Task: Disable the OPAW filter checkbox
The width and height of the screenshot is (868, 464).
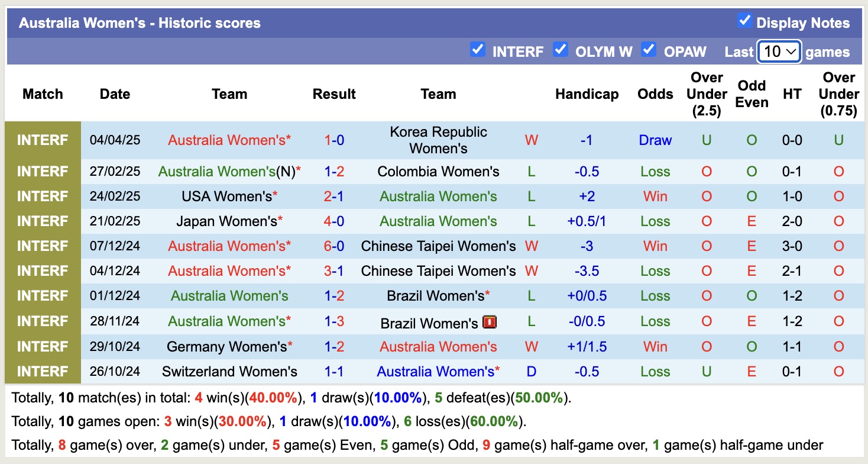Action: tap(649, 50)
